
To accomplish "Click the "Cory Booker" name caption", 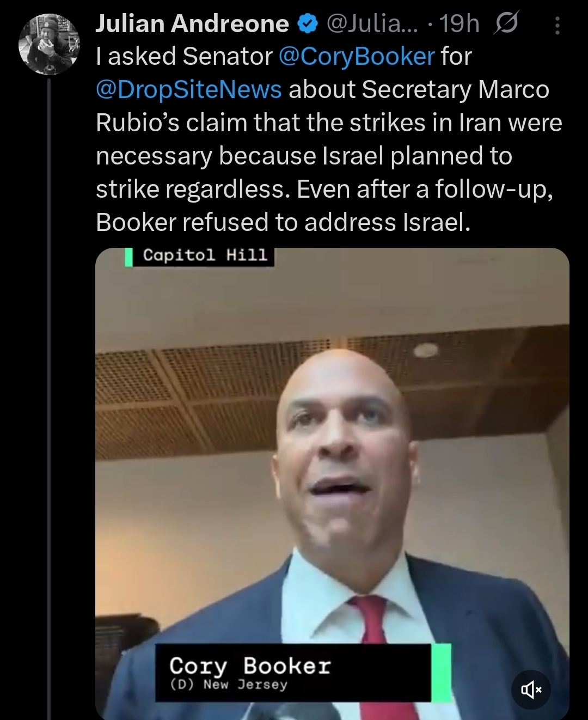I will tap(250, 666).
